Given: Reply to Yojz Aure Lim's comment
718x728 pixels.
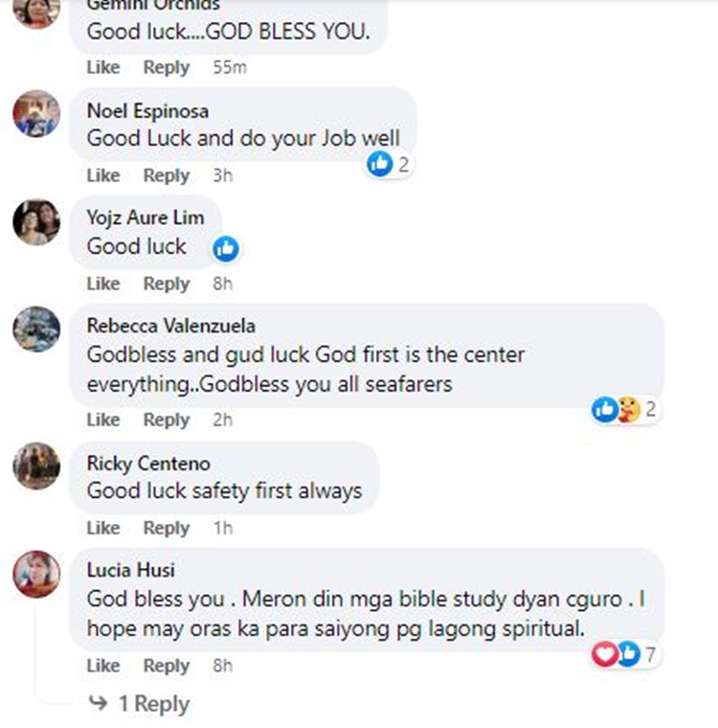Looking at the screenshot, I should pyautogui.click(x=166, y=284).
